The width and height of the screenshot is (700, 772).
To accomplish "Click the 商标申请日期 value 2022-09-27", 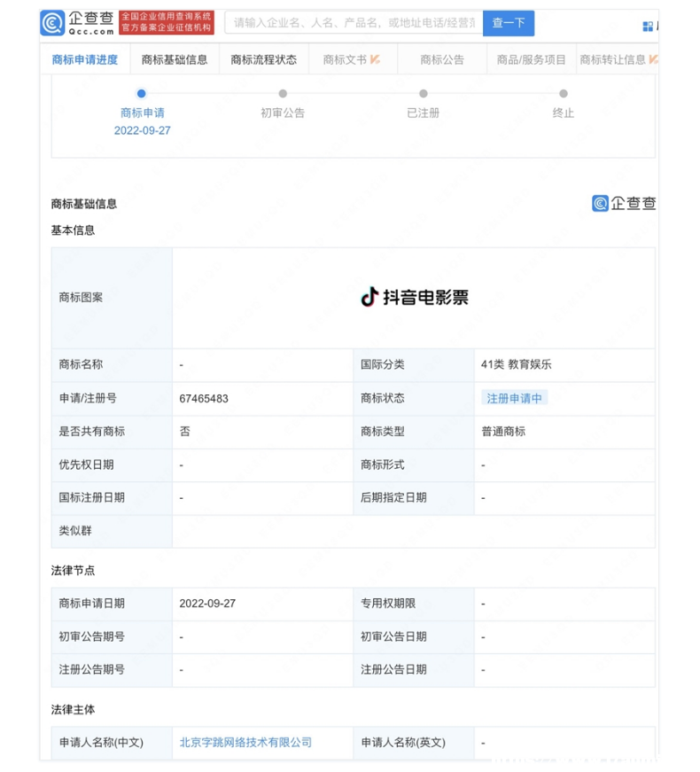I will point(207,603).
